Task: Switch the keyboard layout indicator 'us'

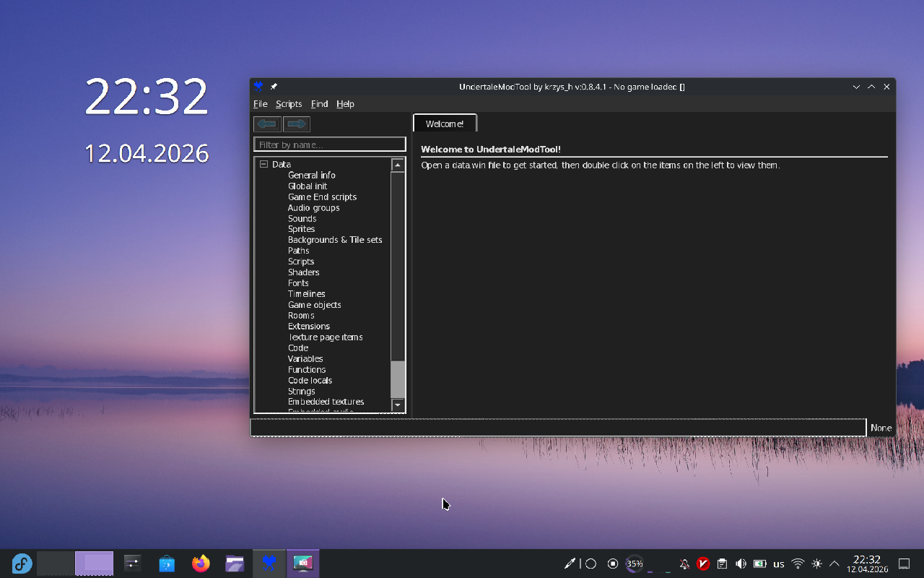Action: click(x=779, y=564)
